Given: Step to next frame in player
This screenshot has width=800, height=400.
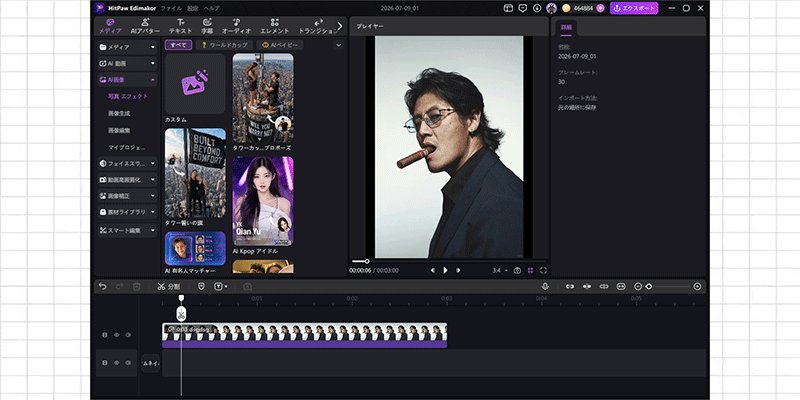Looking at the screenshot, I should pyautogui.click(x=458, y=270).
